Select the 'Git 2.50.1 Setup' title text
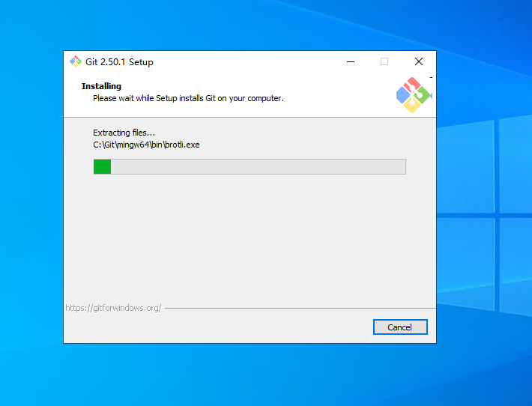 coord(119,62)
